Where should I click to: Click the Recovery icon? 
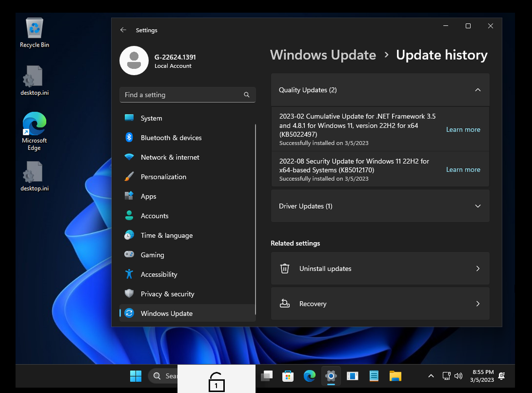(x=285, y=303)
